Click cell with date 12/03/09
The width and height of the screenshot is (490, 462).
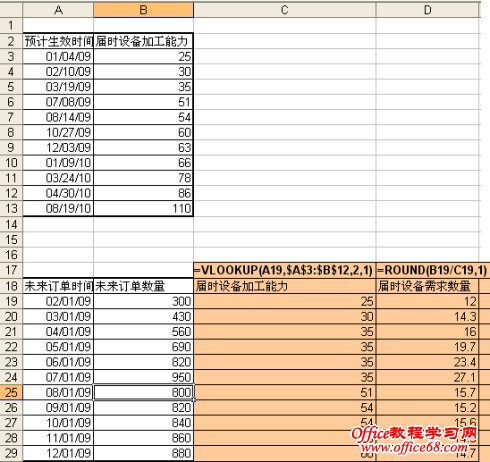point(58,148)
